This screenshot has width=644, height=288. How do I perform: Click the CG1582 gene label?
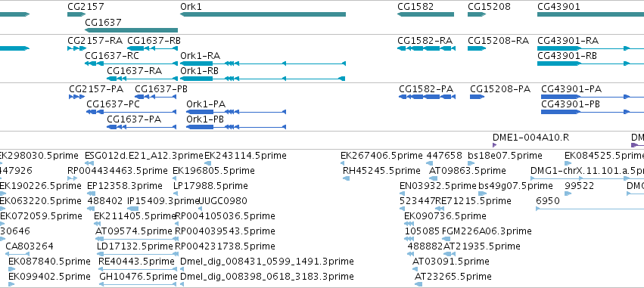[x=415, y=7]
